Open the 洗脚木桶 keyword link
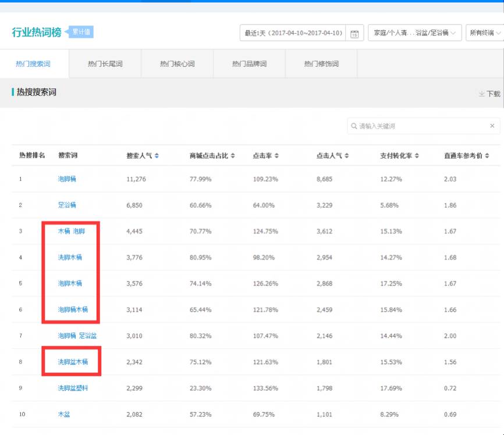The height and width of the screenshot is (435, 504). click(x=70, y=258)
